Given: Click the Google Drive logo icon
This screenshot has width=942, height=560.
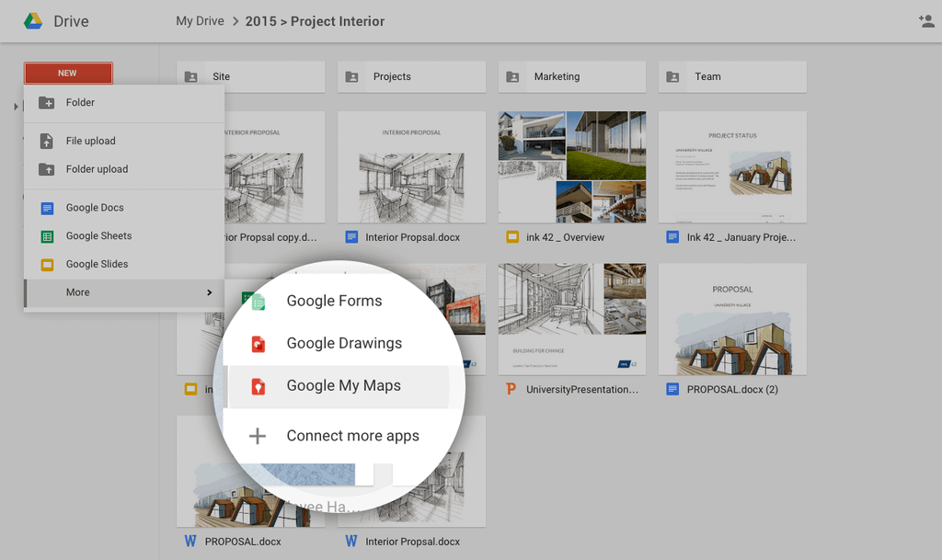Looking at the screenshot, I should point(33,21).
